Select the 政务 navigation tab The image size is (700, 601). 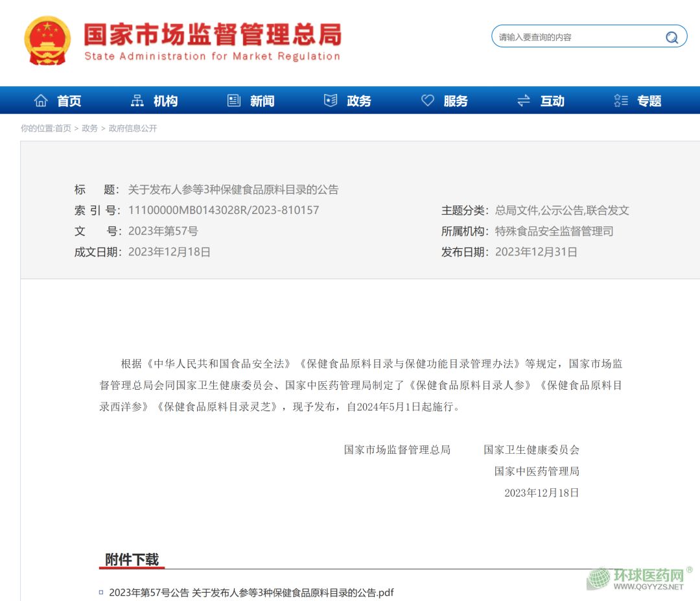pos(359,101)
